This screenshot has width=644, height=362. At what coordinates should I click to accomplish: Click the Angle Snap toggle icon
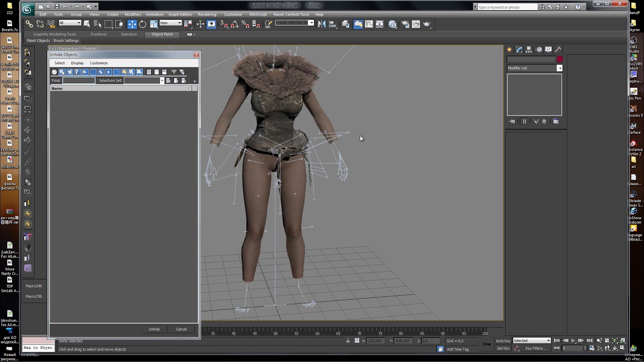pyautogui.click(x=234, y=24)
